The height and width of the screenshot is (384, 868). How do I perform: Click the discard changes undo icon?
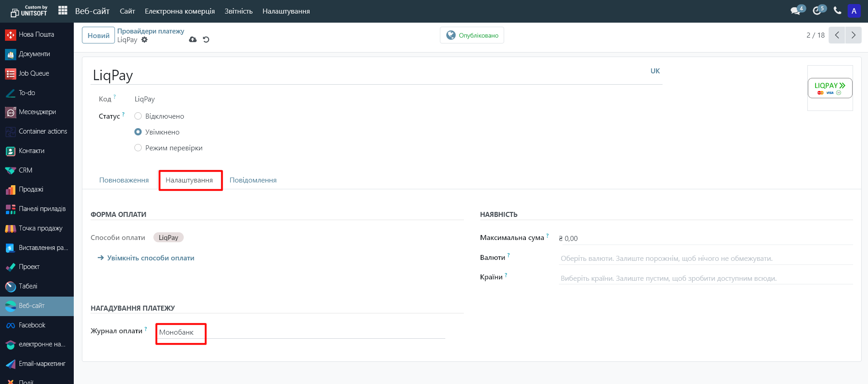[x=206, y=40]
